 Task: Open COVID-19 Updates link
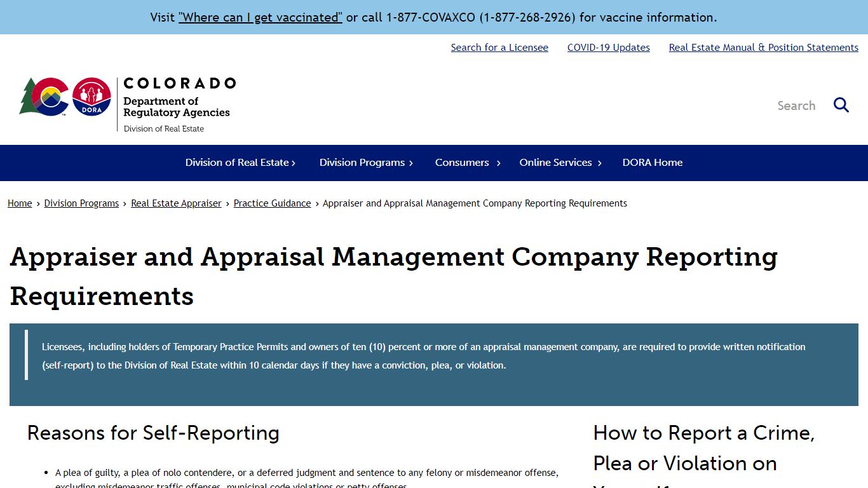pyautogui.click(x=609, y=48)
